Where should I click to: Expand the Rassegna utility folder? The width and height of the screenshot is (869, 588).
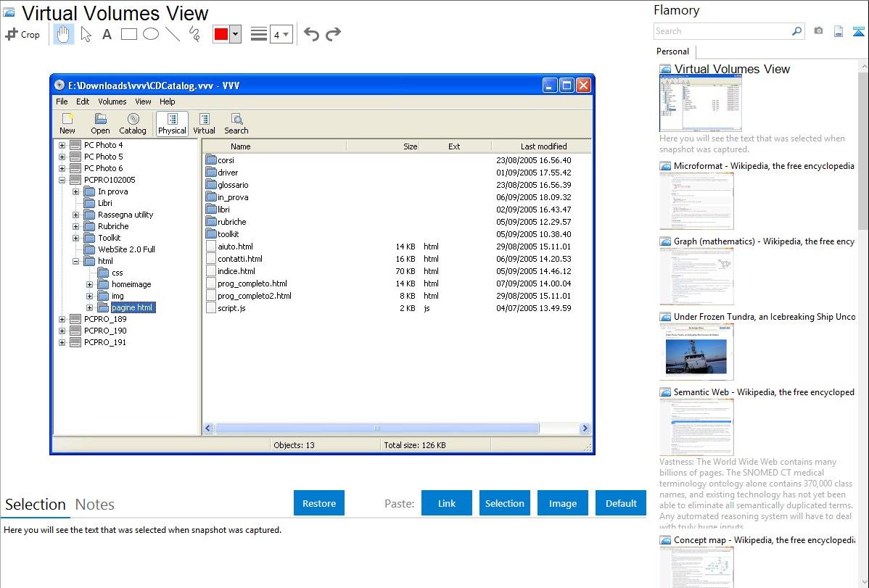pyautogui.click(x=76, y=215)
